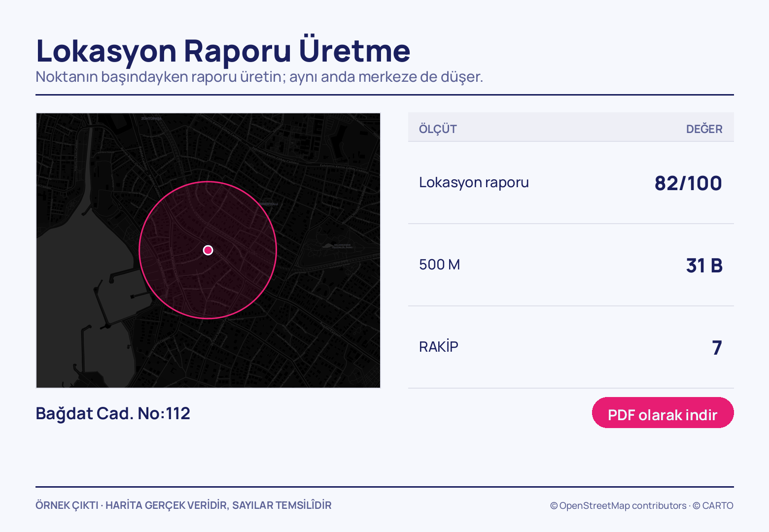Click the 31 B value
The width and height of the screenshot is (769, 532).
(704, 266)
